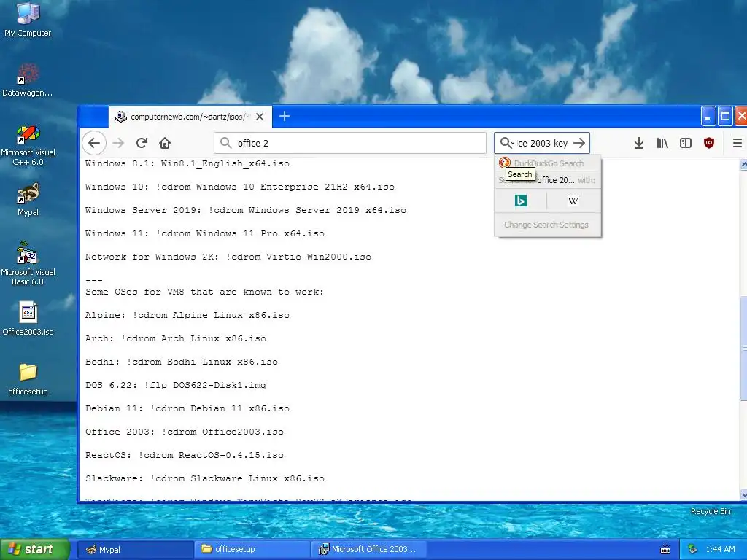Open the browser hamburger menu
Image resolution: width=747 pixels, height=560 pixels.
[x=737, y=143]
